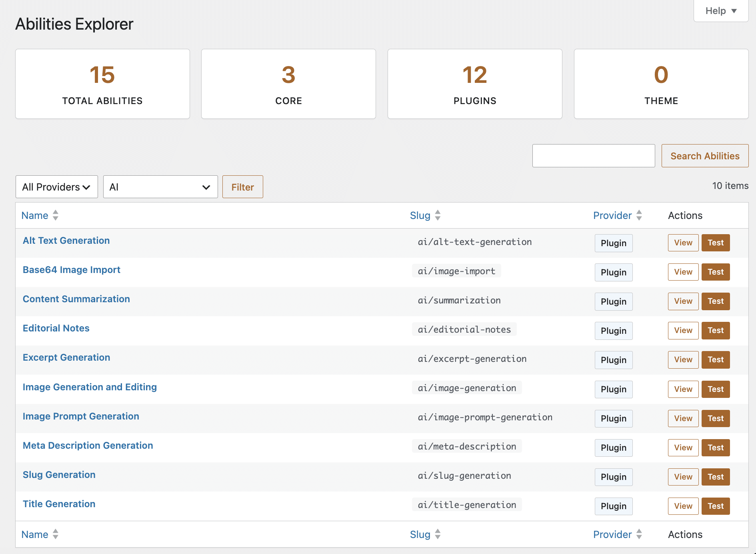
Task: Test the Editorial Notes row
Action: point(716,330)
